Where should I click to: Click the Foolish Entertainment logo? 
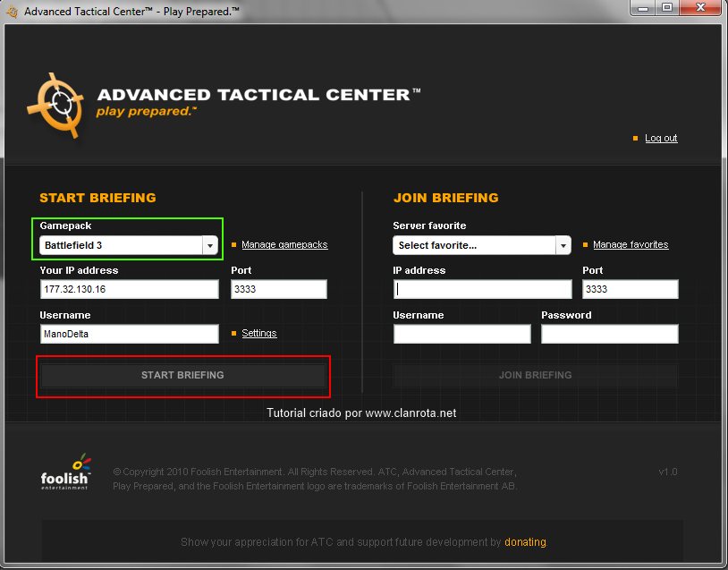[x=65, y=472]
